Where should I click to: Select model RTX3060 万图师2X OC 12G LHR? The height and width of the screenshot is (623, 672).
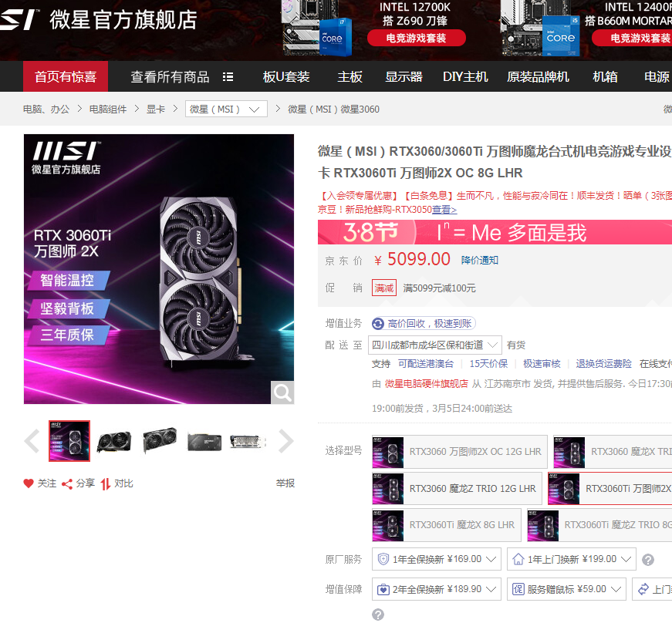[x=460, y=452]
